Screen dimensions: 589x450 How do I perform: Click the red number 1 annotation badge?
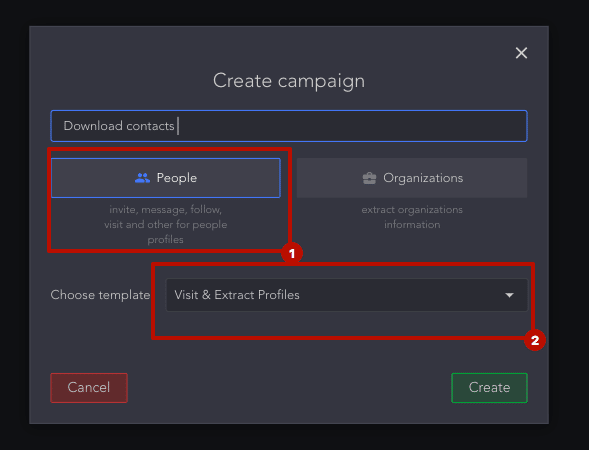coord(292,253)
